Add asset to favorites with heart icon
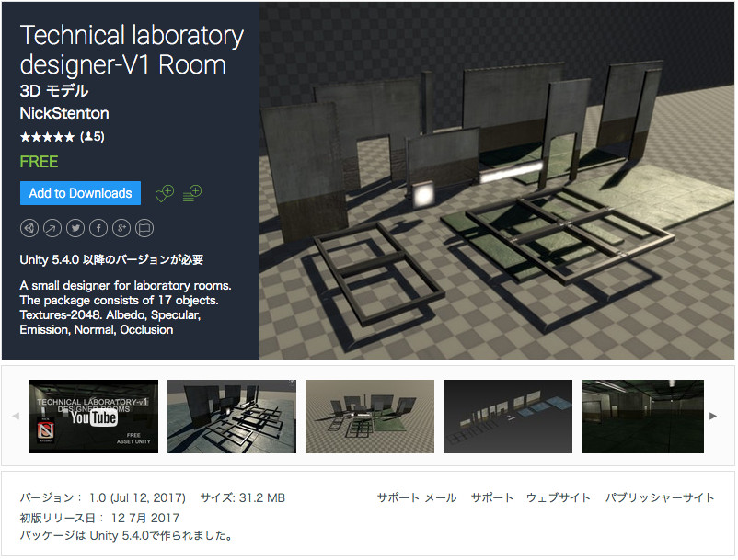738x560 pixels. [x=165, y=193]
